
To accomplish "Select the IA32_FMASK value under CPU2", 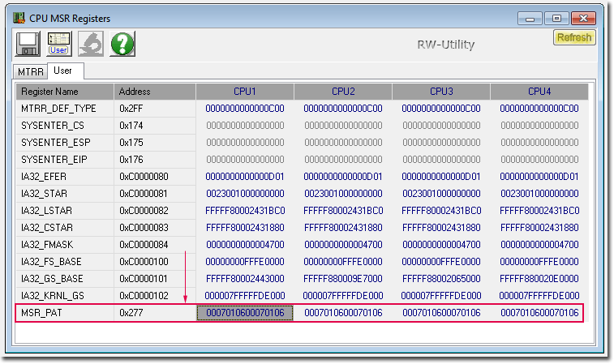I will click(x=343, y=245).
